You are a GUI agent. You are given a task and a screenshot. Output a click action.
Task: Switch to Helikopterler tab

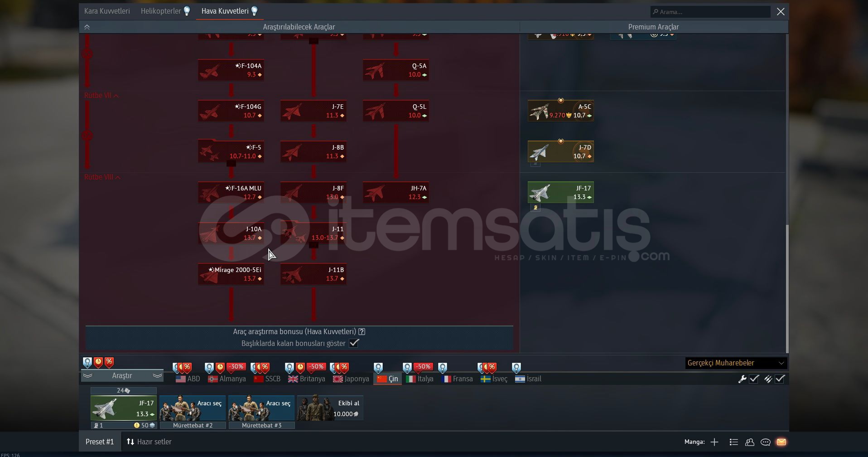(165, 11)
